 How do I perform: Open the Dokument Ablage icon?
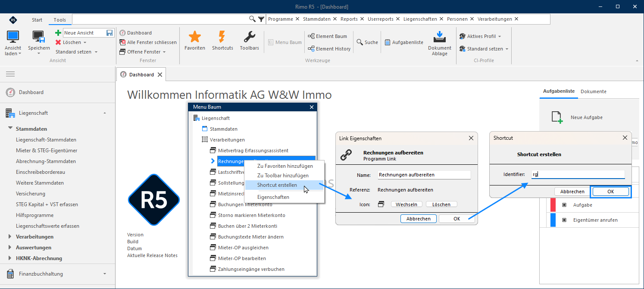(439, 36)
